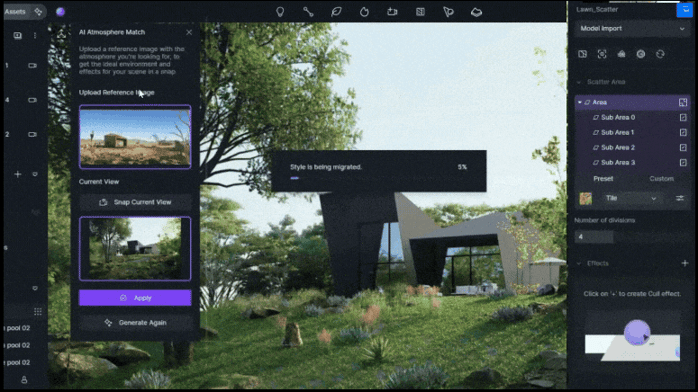
Task: Click the purple AI sphere icon
Action: click(60, 12)
